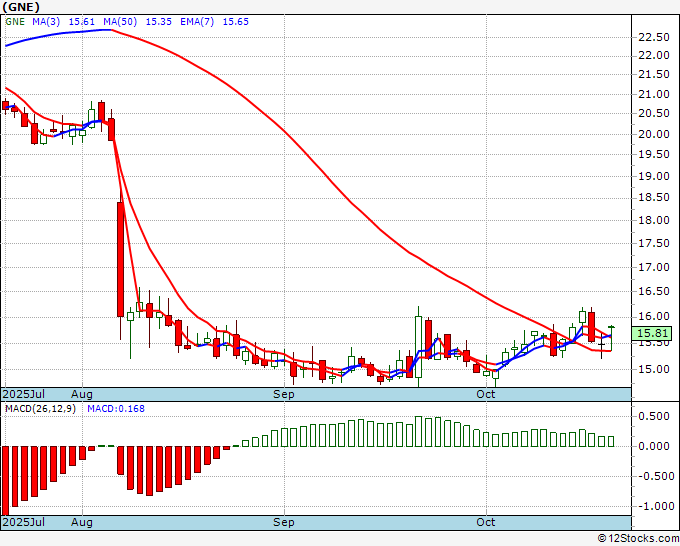680x546 pixels.
Task: Click the EMA(7) legend label
Action: pyautogui.click(x=197, y=22)
